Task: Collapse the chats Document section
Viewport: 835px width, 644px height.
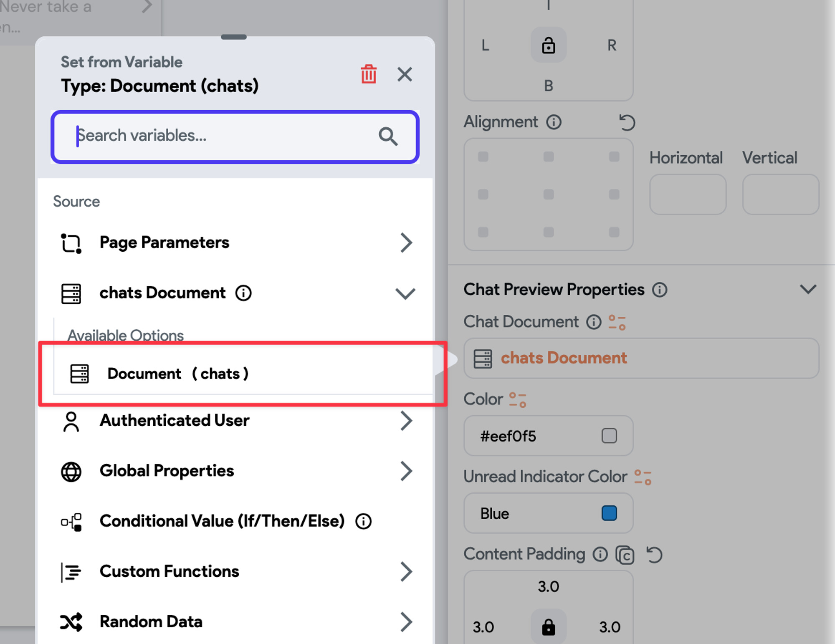Action: tap(405, 293)
